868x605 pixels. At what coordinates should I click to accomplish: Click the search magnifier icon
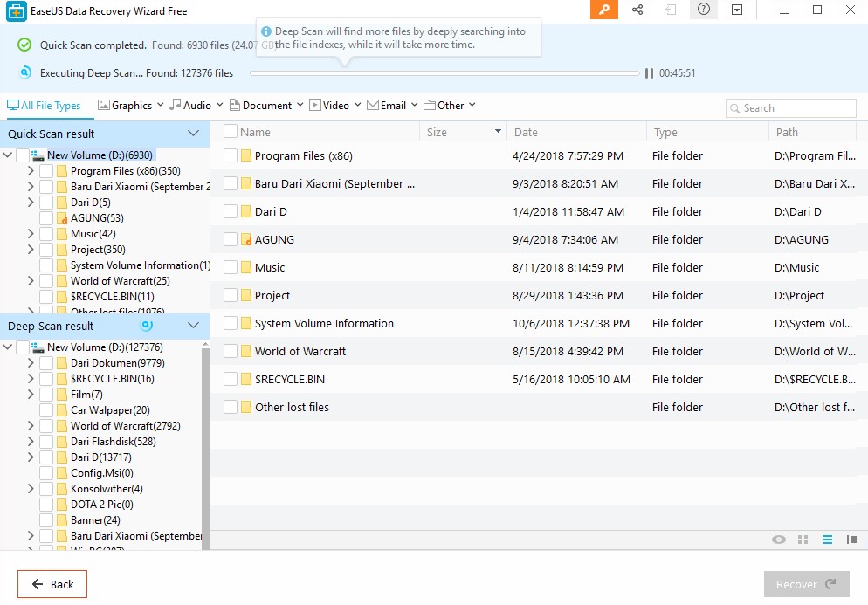[x=734, y=108]
